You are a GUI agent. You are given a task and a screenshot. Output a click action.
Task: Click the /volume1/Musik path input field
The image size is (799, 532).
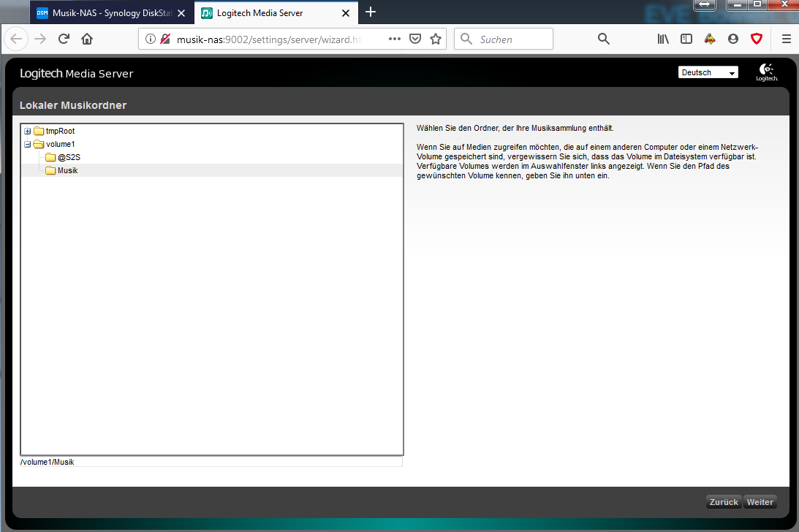pos(211,462)
